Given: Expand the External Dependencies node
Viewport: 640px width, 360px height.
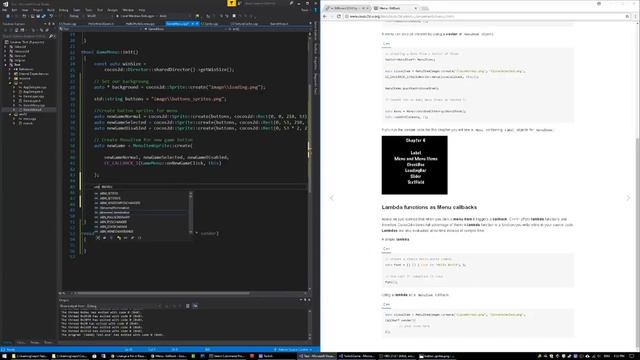Looking at the screenshot, I should pos(10,74).
